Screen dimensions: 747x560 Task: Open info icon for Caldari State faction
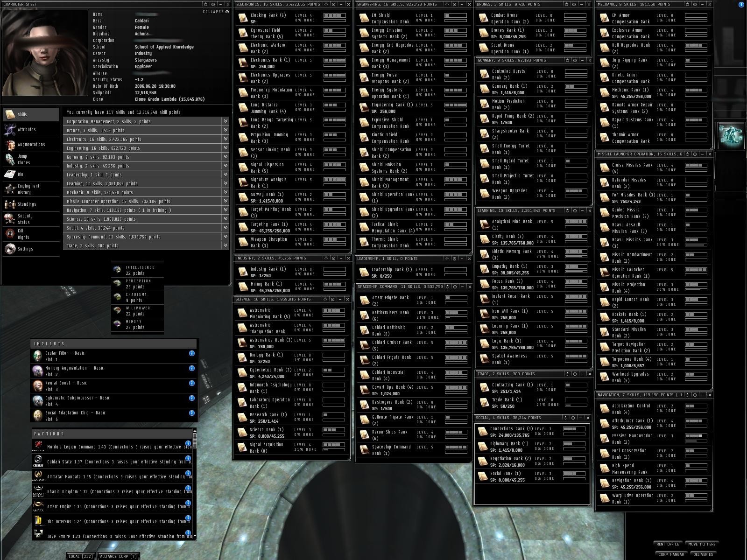click(188, 458)
